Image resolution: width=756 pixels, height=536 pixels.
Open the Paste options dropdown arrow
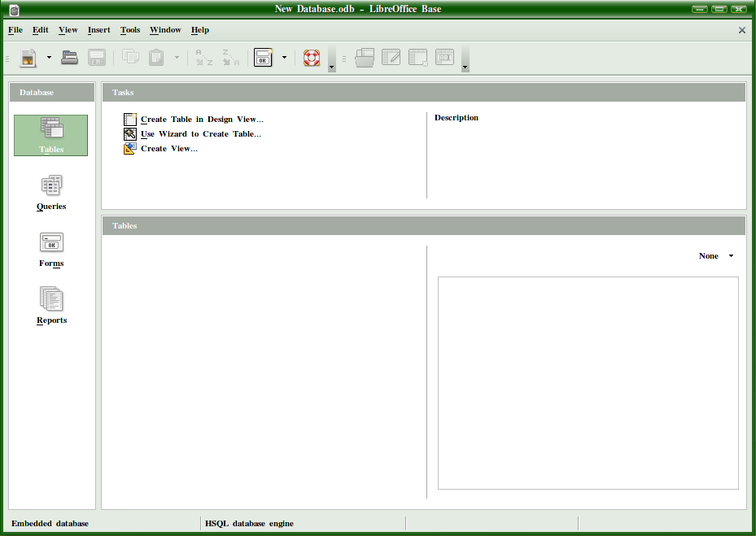[x=177, y=58]
